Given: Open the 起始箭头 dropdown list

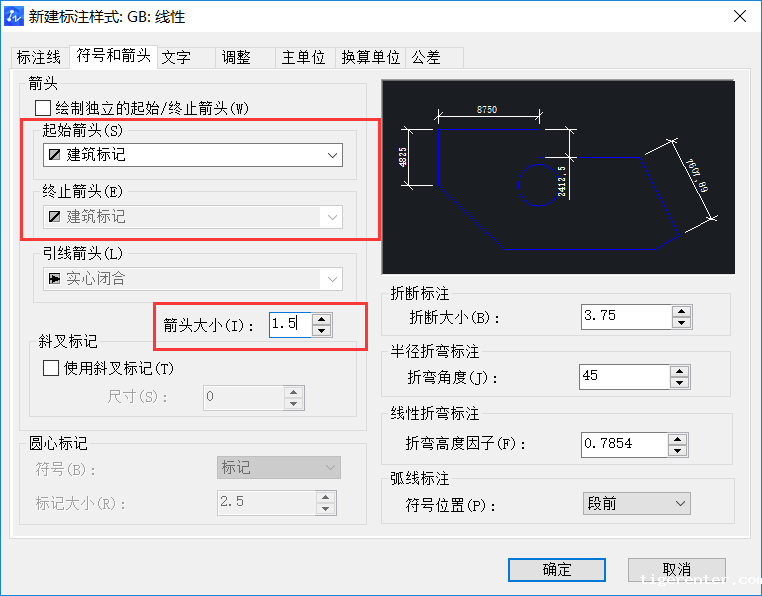Looking at the screenshot, I should pyautogui.click(x=332, y=155).
